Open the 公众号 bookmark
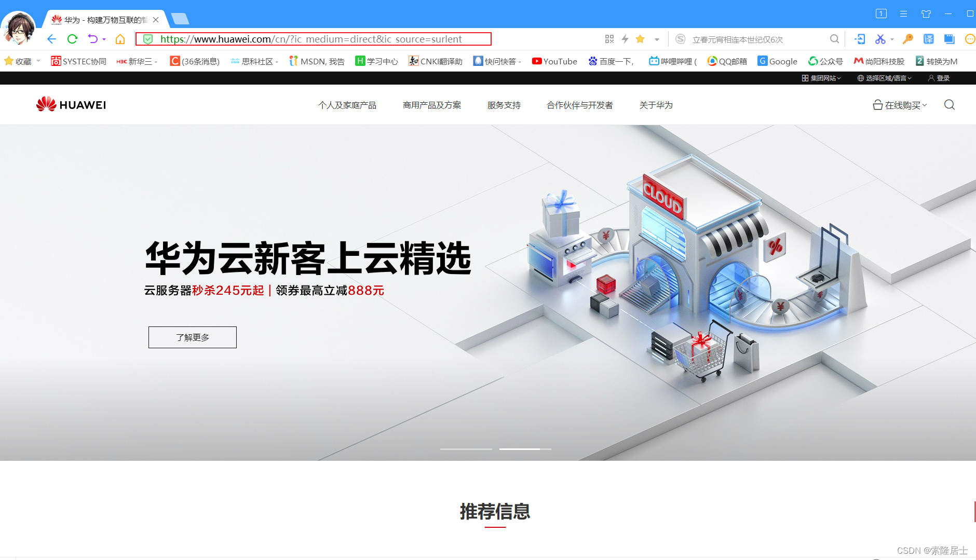 825,61
